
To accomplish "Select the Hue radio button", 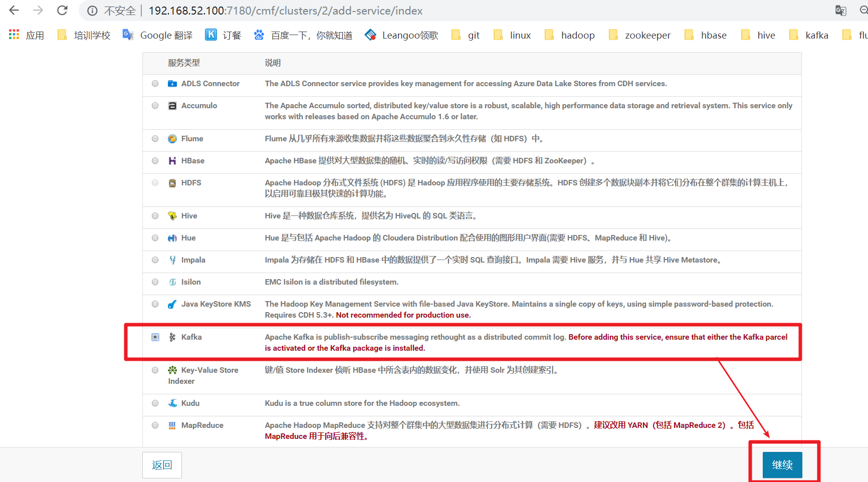I will (x=155, y=238).
